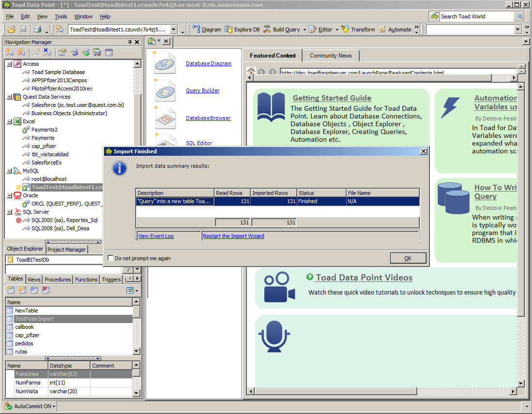
Task: Click the filter funnel icon in Object Explorer
Action: [128, 269]
